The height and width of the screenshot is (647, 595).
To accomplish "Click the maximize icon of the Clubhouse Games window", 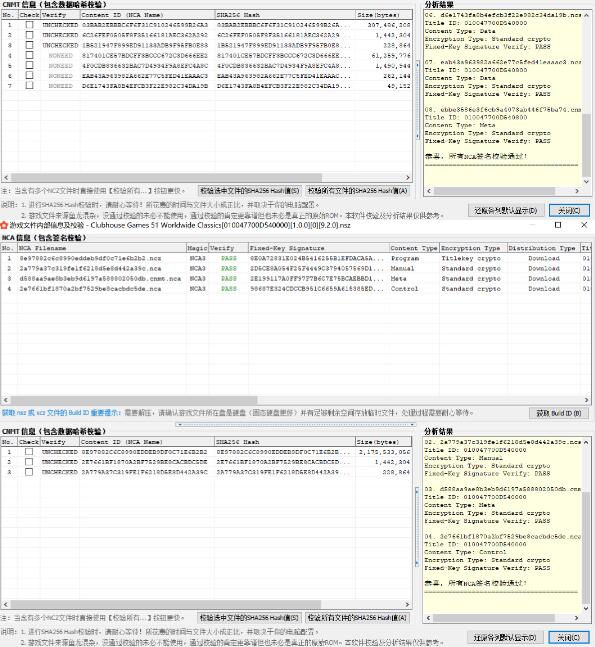I will point(558,225).
